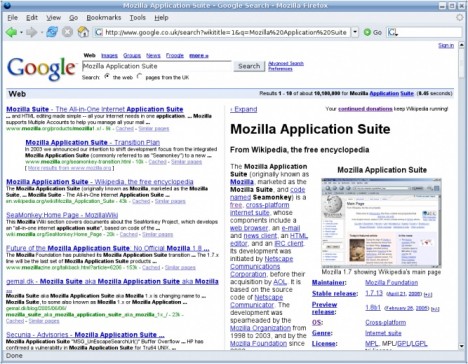Click the 'Internet suite' genre link
Image resolution: width=468 pixels, height=364 pixels.
pyautogui.click(x=383, y=333)
